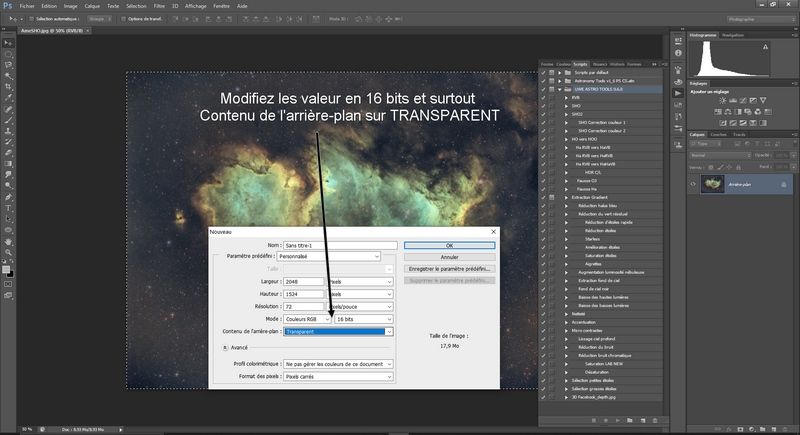Add a Brightness/Contrast adjustment
The image size is (800, 435).
[x=722, y=100]
